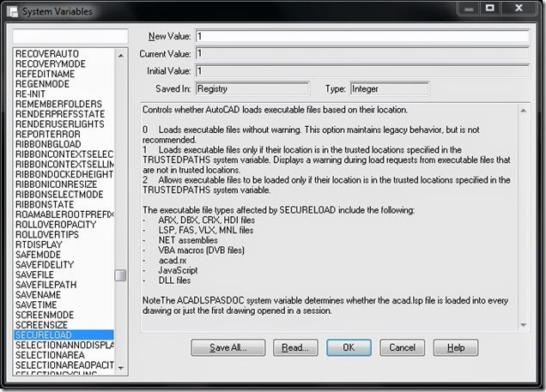The width and height of the screenshot is (546, 392).
Task: Select SELECTIONAREA variable
Action: [64, 355]
